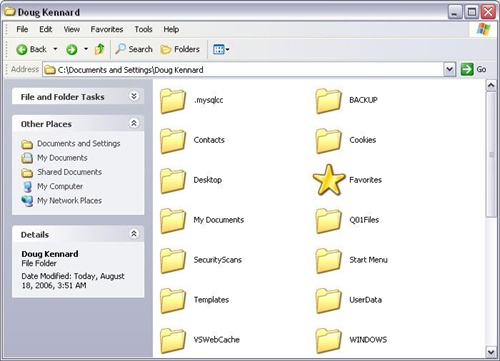
Task: Click the Other Places header title
Action: point(46,124)
